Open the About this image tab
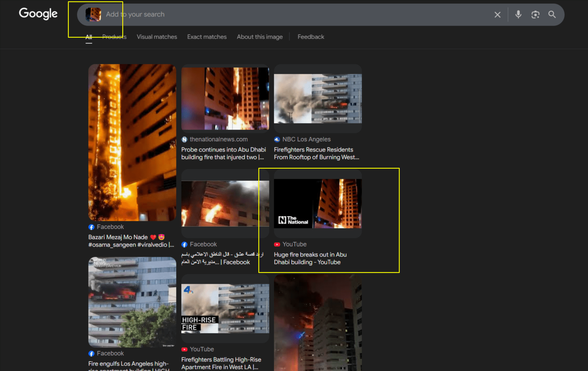The height and width of the screenshot is (371, 588). [260, 37]
